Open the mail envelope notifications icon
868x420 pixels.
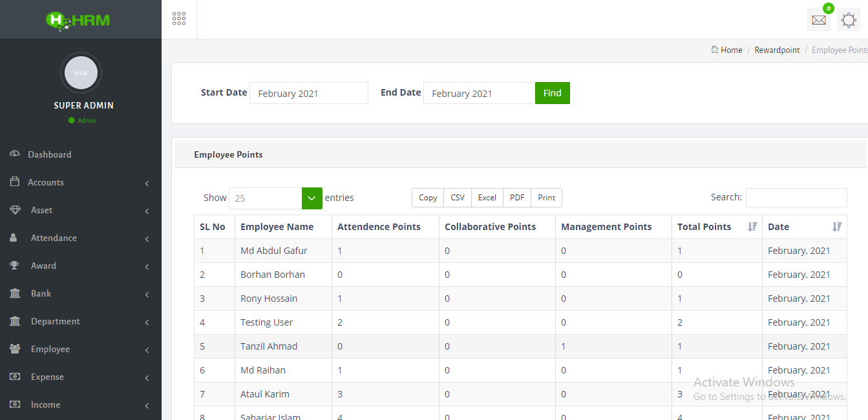point(818,20)
